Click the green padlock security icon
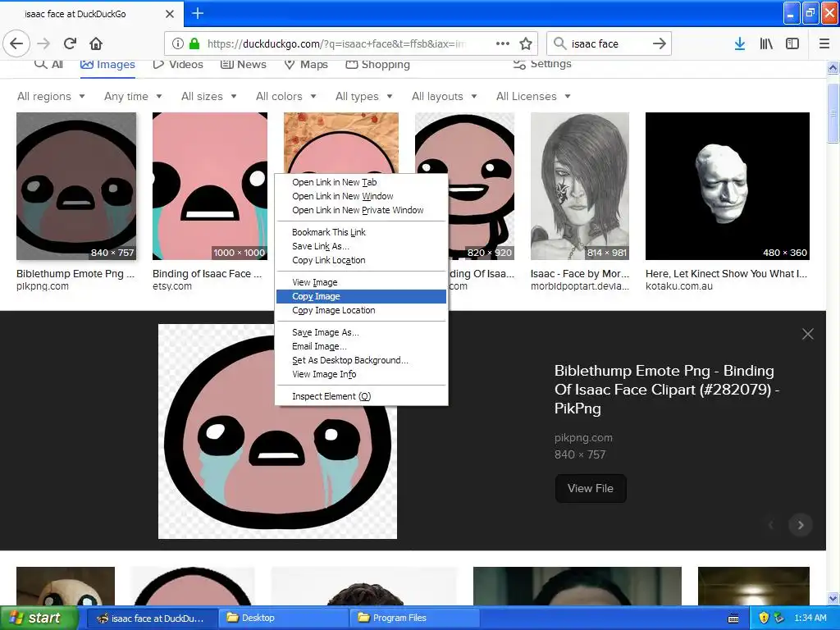The image size is (840, 630). click(194, 43)
